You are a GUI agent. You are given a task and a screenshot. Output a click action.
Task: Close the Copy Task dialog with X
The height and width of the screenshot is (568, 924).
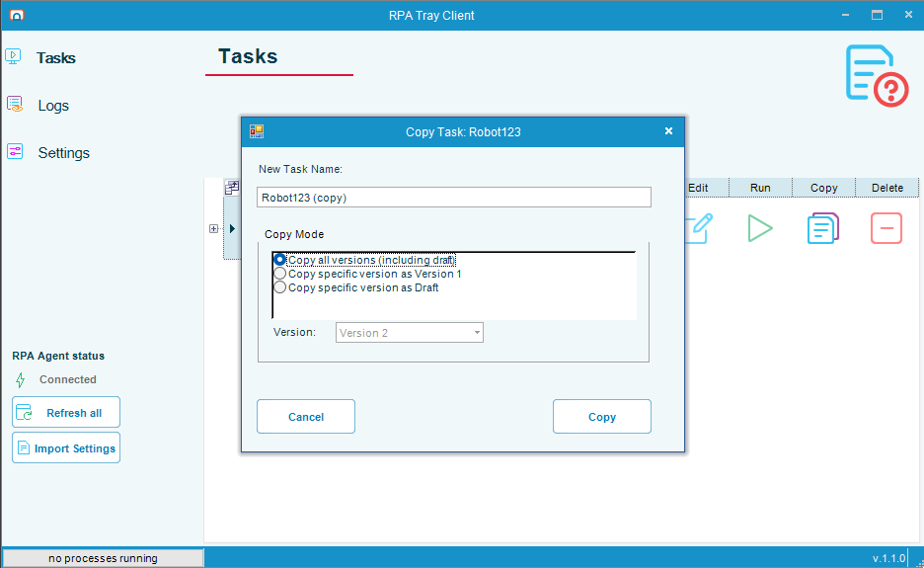[x=668, y=131]
